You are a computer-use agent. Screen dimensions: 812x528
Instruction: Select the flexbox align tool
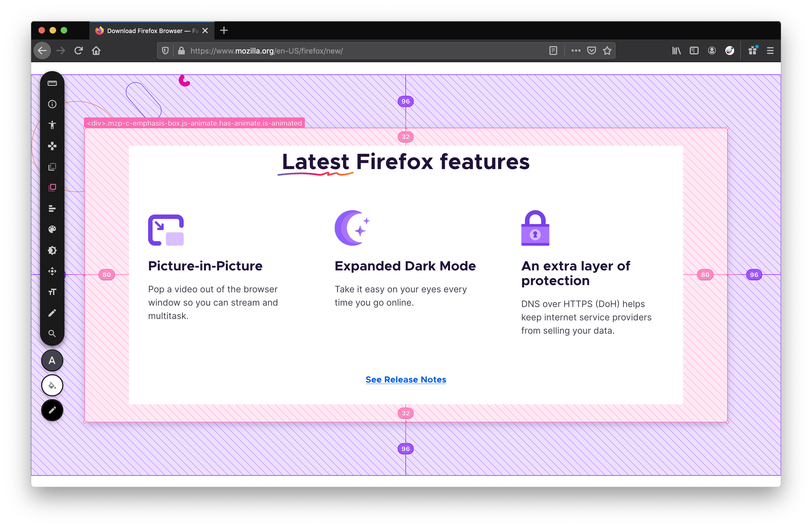tap(52, 209)
